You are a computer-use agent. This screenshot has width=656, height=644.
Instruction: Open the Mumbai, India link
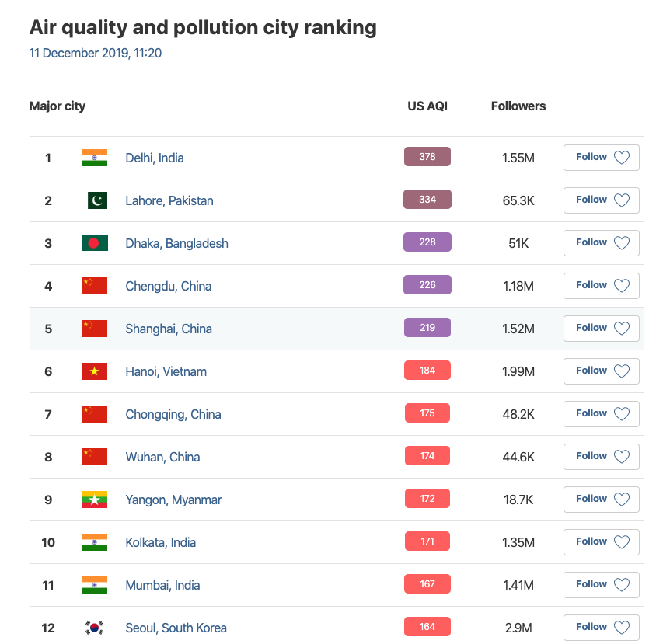[x=162, y=585]
